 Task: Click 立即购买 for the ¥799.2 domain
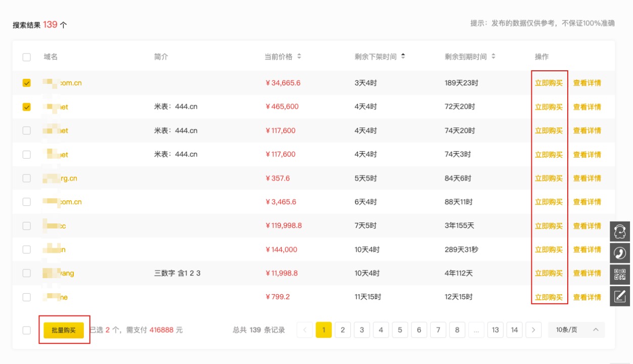click(x=549, y=297)
